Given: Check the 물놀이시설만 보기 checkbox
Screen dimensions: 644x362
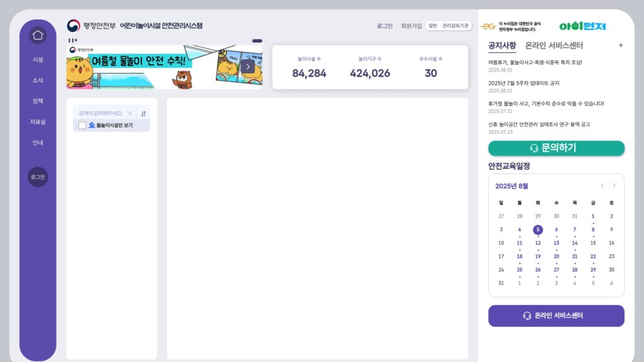Looking at the screenshot, I should click(x=82, y=125).
